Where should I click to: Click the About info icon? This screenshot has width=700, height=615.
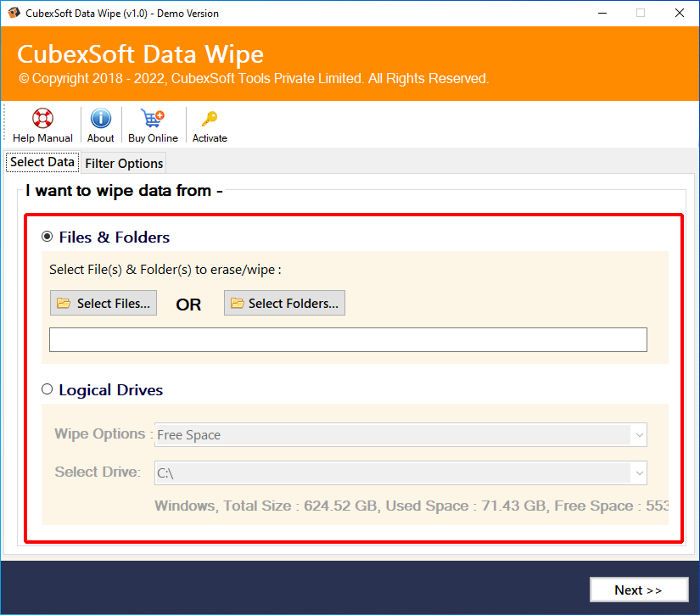100,119
